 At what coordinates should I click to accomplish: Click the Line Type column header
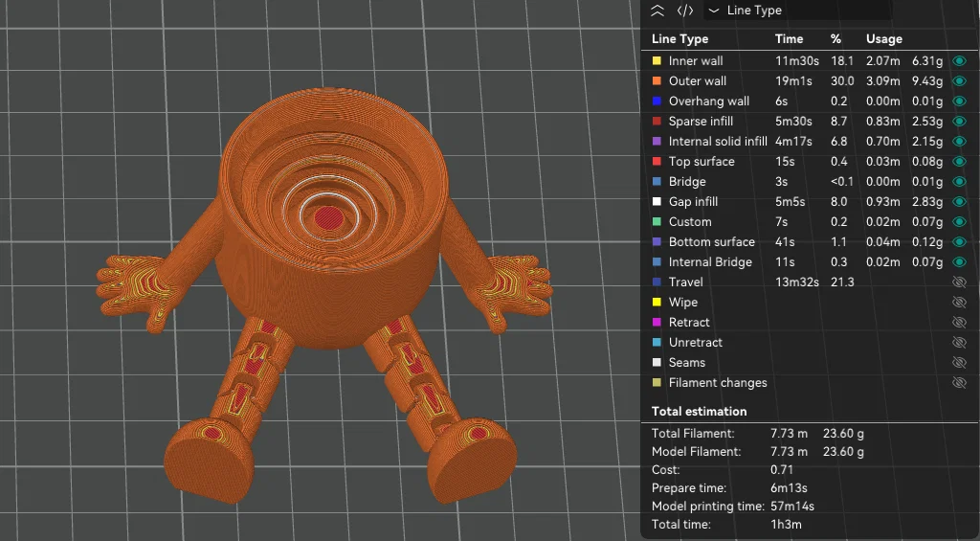679,38
